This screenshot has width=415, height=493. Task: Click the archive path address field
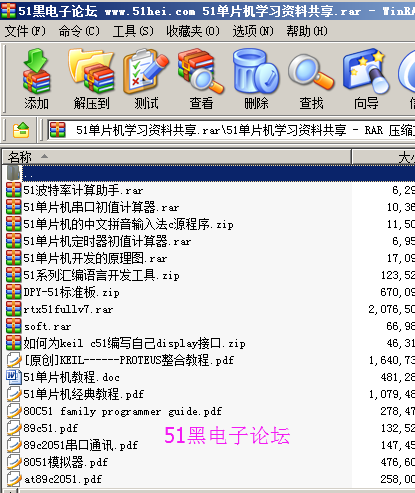click(231, 130)
